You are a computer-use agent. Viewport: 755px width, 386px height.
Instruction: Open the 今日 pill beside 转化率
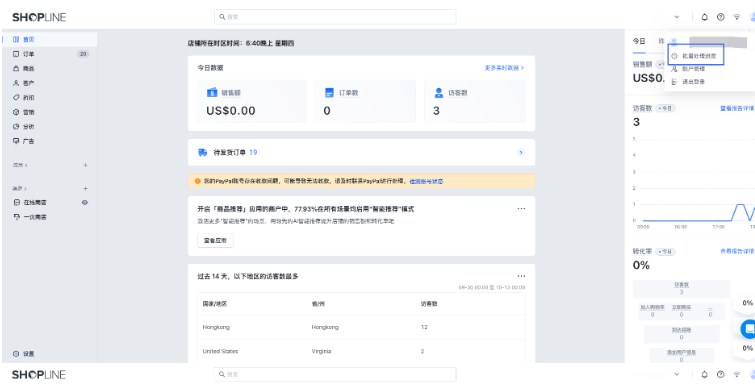point(665,252)
